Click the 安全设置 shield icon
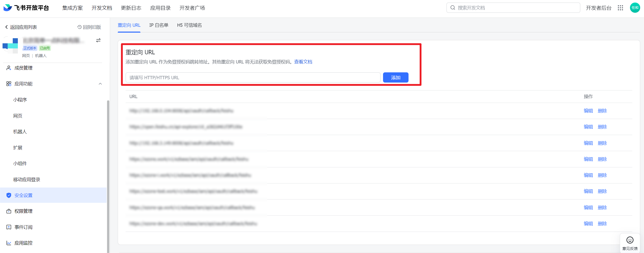 tap(9, 195)
